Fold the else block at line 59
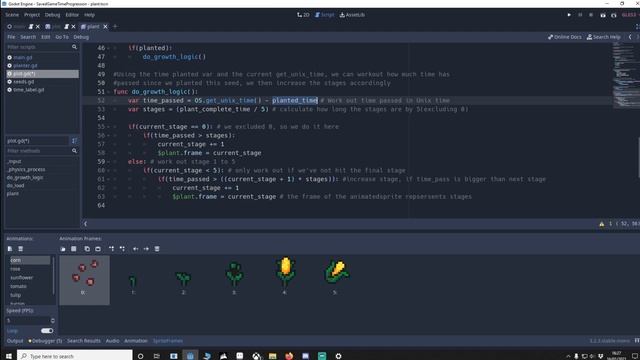The width and height of the screenshot is (640, 360). pyautogui.click(x=109, y=162)
